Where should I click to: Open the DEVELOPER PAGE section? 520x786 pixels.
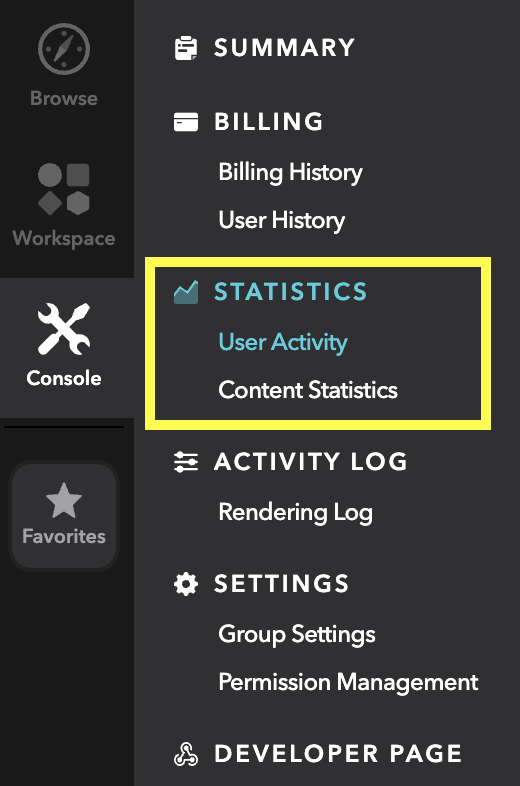pos(338,754)
